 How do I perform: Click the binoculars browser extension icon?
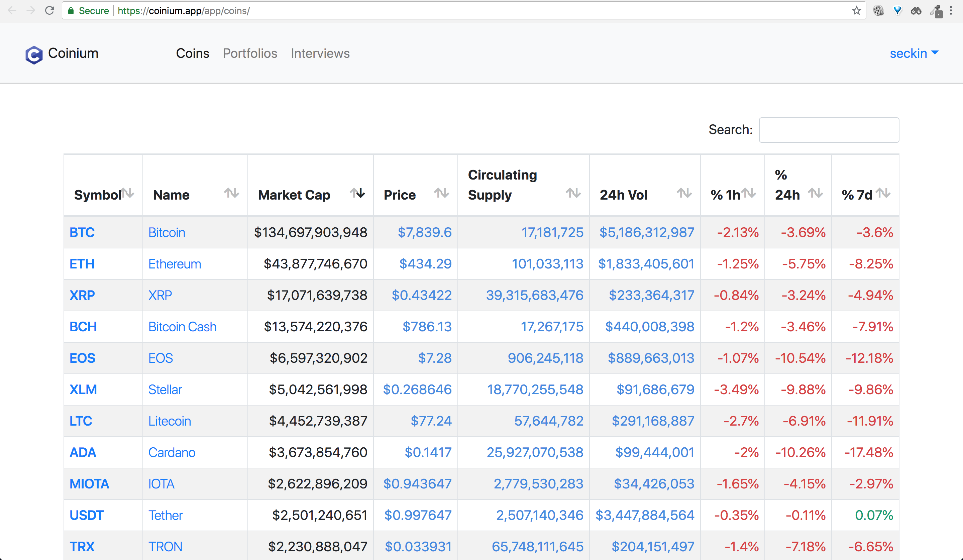916,11
